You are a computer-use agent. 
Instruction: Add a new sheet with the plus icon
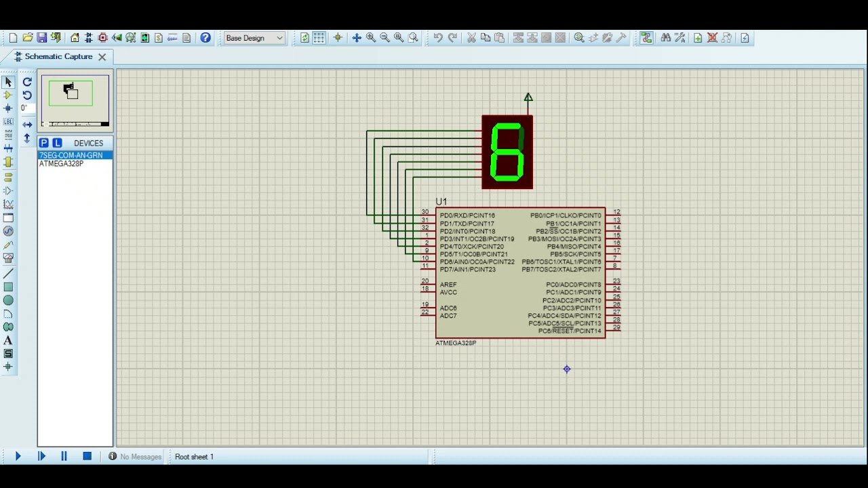click(x=698, y=38)
